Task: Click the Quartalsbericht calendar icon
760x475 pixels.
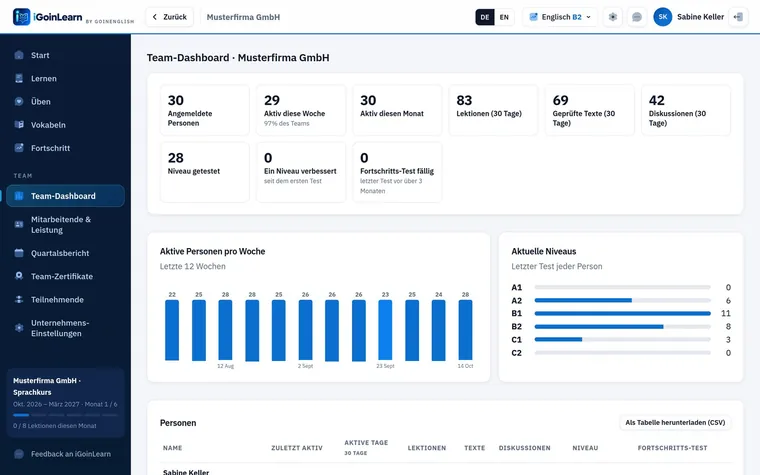Action: point(19,253)
